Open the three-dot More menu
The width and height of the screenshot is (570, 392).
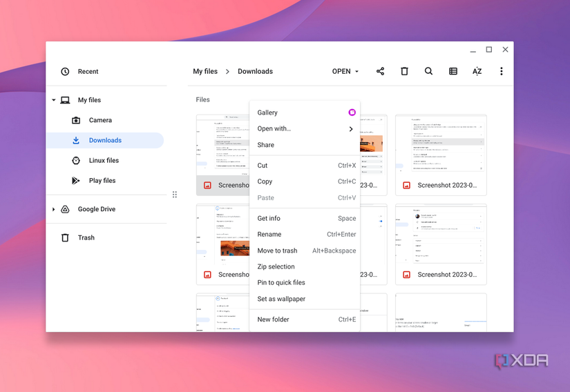tap(502, 71)
